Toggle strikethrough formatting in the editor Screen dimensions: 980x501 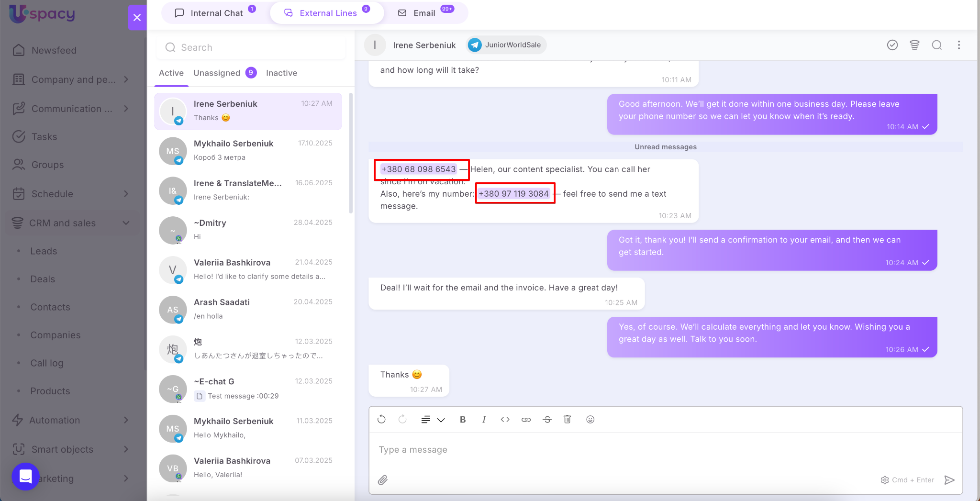pos(547,420)
